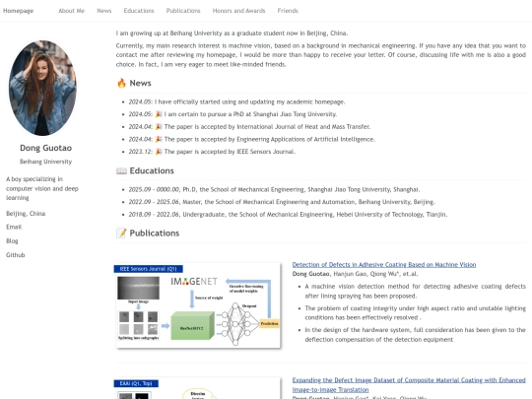Select the Undergraduate Hebei University education entry
The width and height of the screenshot is (532, 399).
point(288,215)
